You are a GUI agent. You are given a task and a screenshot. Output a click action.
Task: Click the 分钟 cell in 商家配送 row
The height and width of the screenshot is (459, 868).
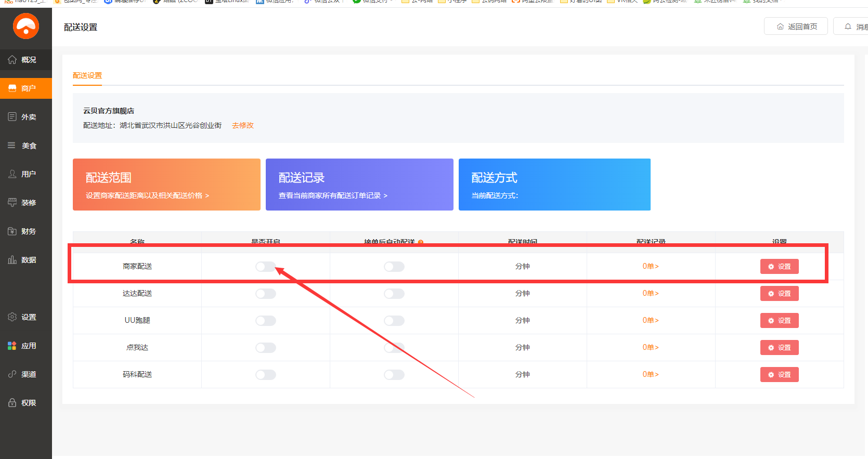pyautogui.click(x=523, y=266)
